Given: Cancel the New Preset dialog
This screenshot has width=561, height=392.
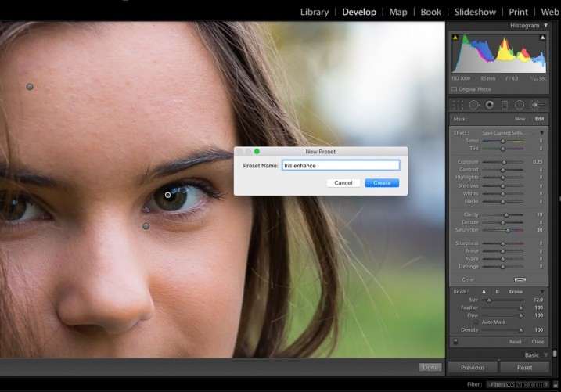Looking at the screenshot, I should 343,183.
